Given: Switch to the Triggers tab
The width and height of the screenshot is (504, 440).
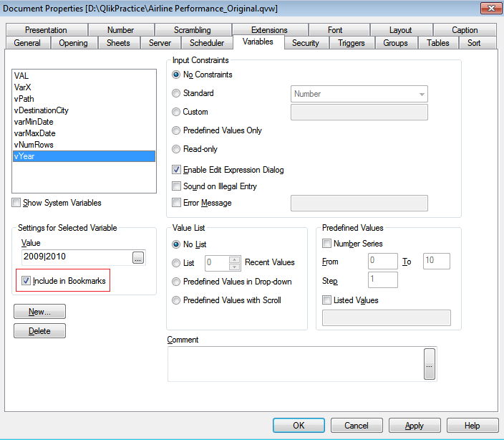Looking at the screenshot, I should tap(351, 43).
